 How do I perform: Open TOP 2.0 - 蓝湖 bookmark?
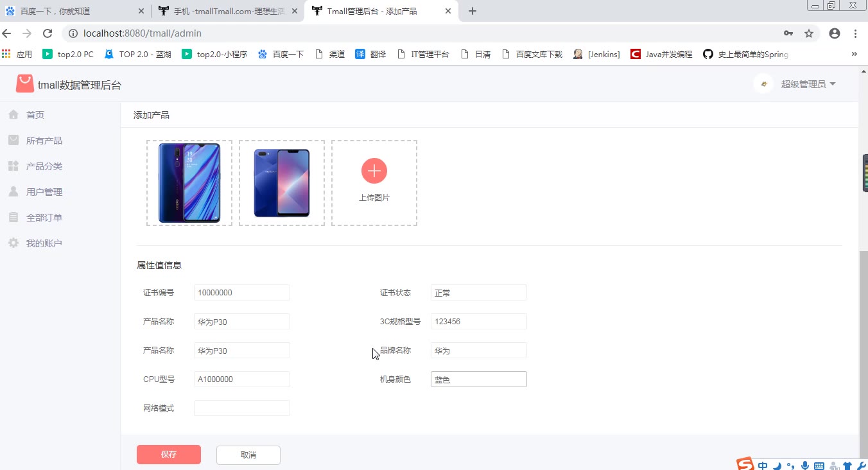(138, 54)
